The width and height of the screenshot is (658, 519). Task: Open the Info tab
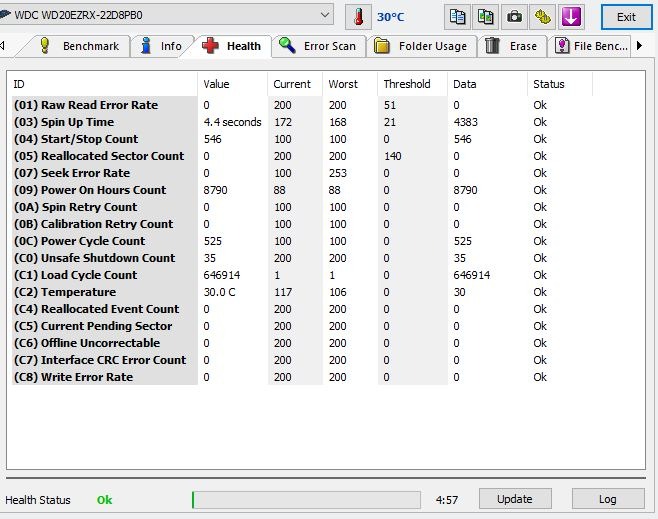pos(161,46)
